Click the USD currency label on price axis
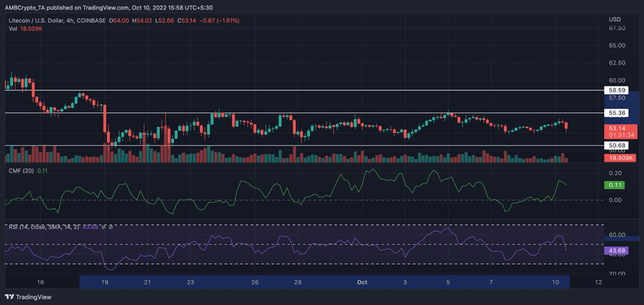The image size is (644, 305). [x=615, y=20]
